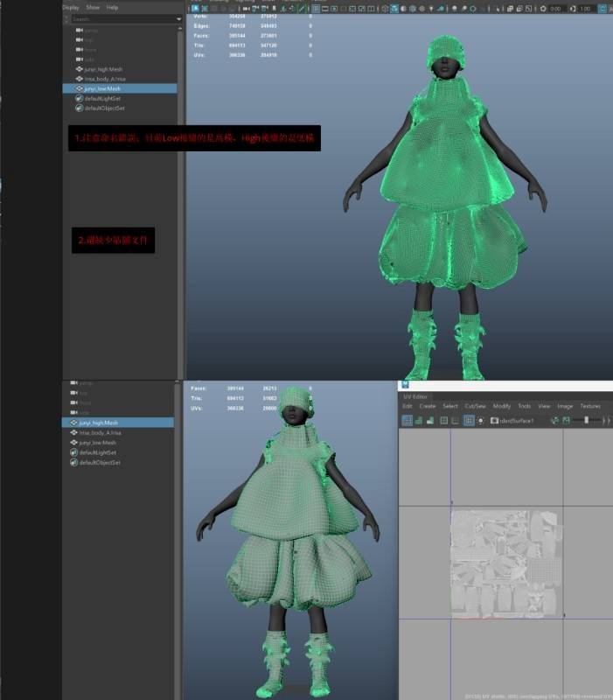The image size is (613, 700).
Task: Expand the outliner search filter dropdown arrow
Action: 179,18
